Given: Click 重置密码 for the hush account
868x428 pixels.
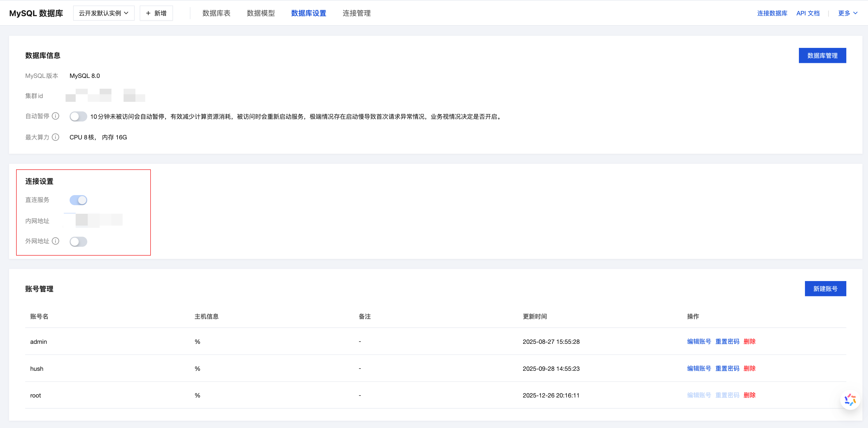Looking at the screenshot, I should 728,369.
